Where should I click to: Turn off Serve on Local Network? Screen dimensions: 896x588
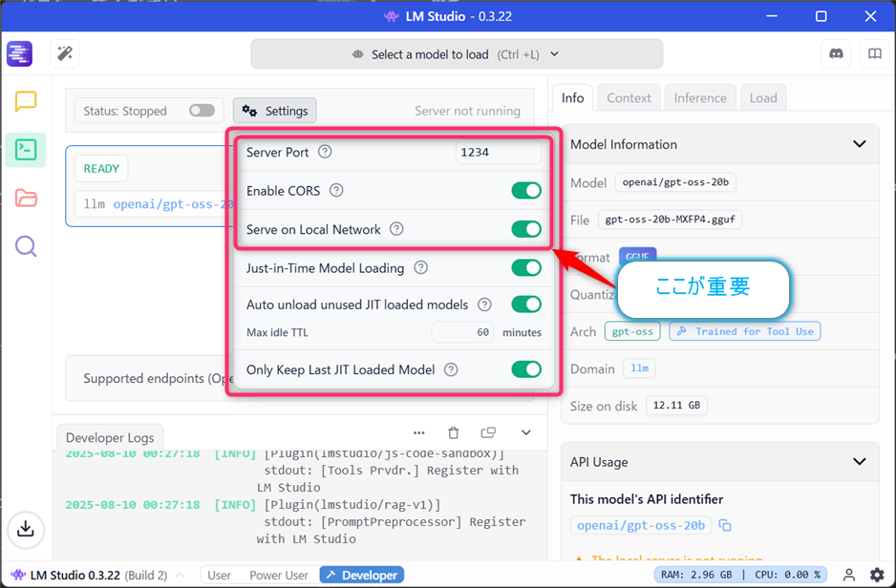pyautogui.click(x=526, y=229)
